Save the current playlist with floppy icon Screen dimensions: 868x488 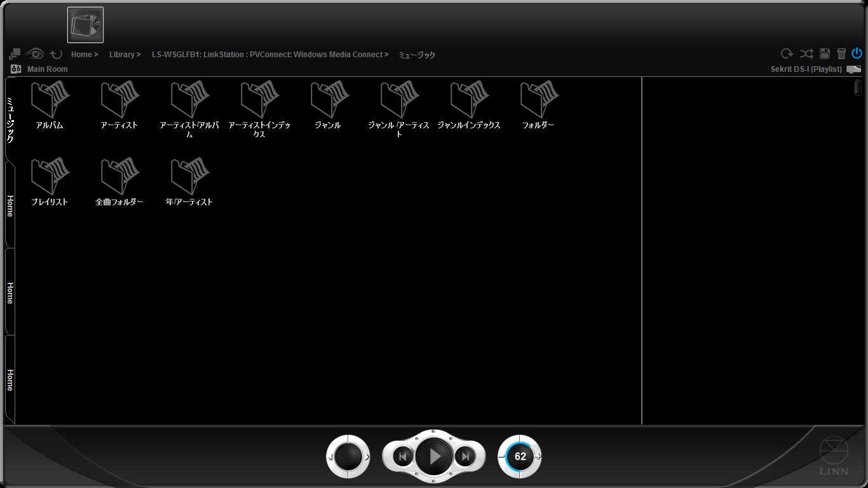825,54
